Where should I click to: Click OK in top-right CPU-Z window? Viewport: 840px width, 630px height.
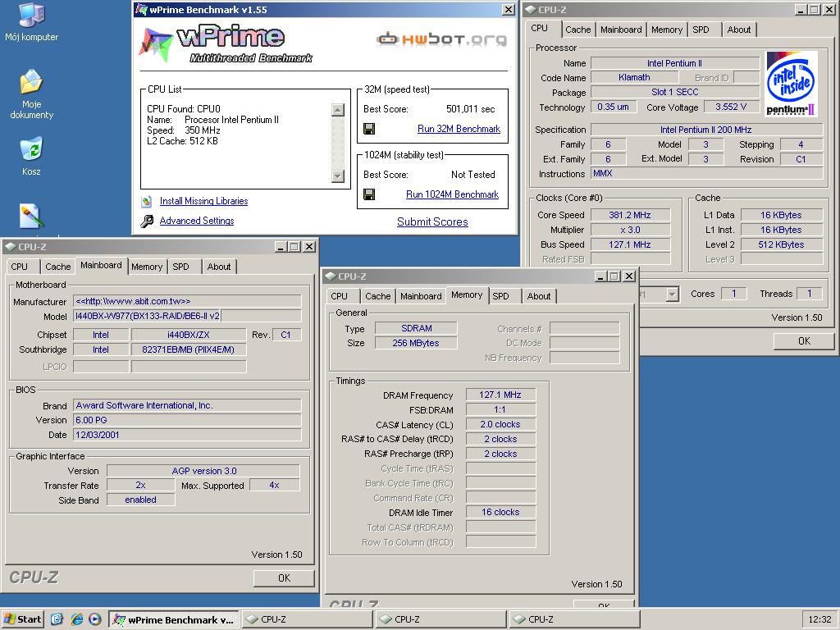pos(804,341)
